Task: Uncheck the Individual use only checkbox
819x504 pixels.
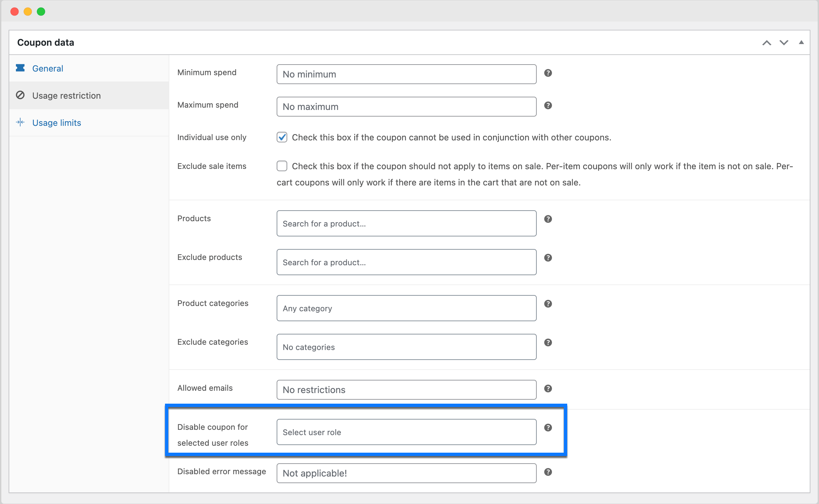Action: pos(282,137)
